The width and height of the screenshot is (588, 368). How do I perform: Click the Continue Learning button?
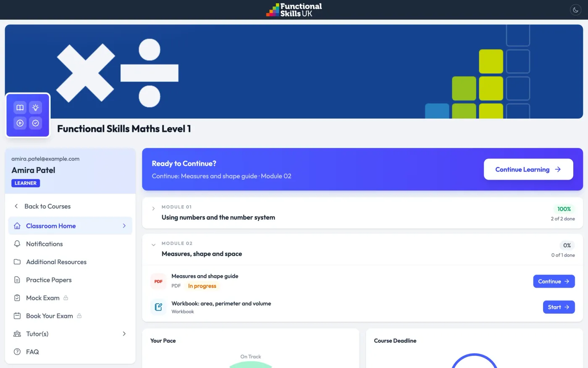pyautogui.click(x=528, y=169)
